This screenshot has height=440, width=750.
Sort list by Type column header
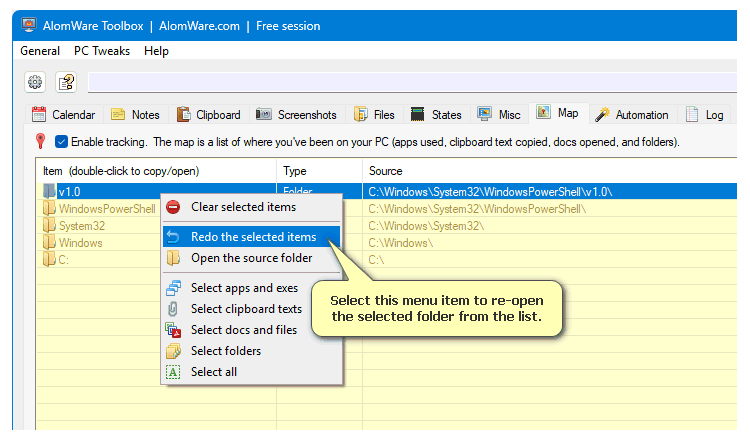point(295,171)
